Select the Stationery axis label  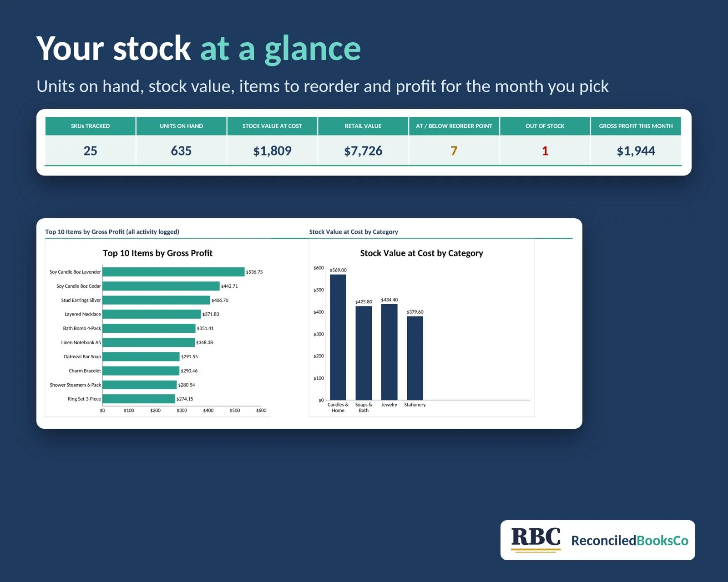coord(415,405)
